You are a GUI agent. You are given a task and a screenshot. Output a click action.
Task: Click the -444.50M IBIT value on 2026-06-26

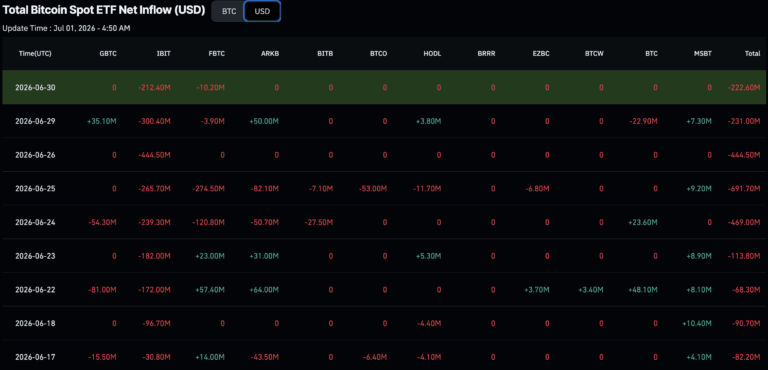point(154,155)
